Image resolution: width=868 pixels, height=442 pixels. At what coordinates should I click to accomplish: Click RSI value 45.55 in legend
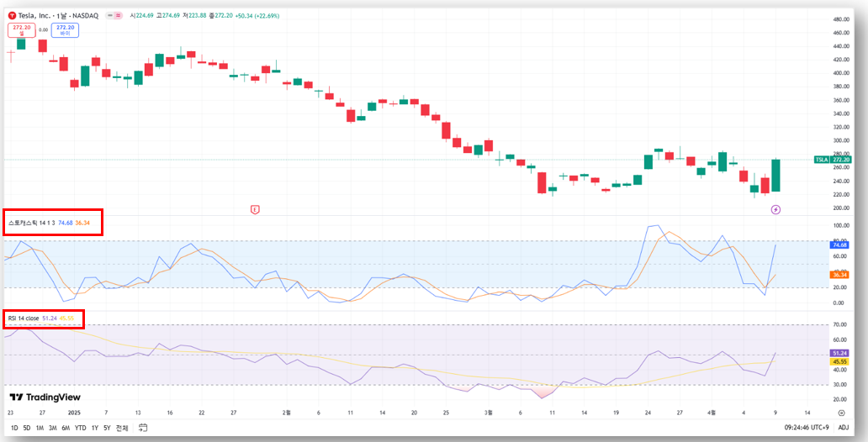pos(66,318)
